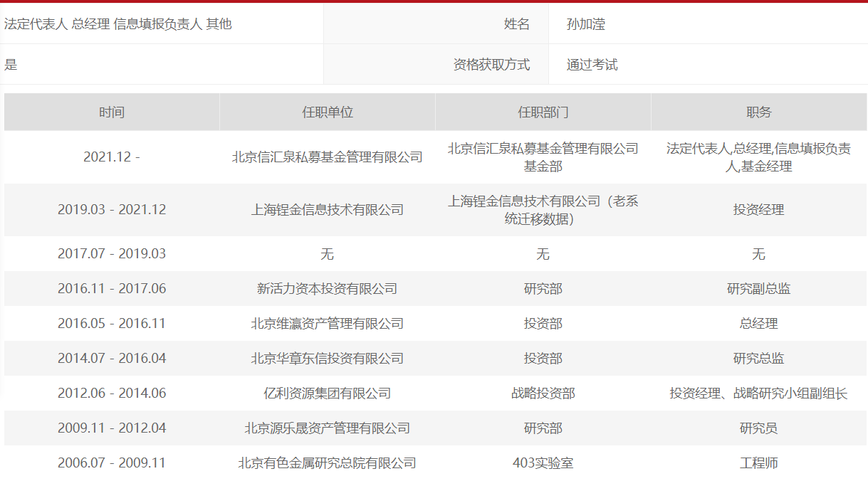Image resolution: width=868 pixels, height=486 pixels.
Task: Click the 工程师 job title cell
Action: pyautogui.click(x=759, y=463)
